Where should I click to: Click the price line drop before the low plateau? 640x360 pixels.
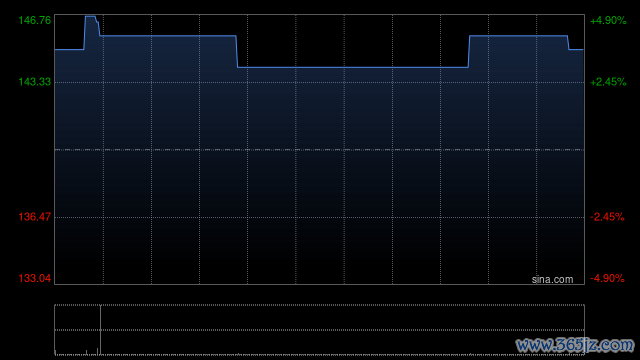[x=237, y=51]
